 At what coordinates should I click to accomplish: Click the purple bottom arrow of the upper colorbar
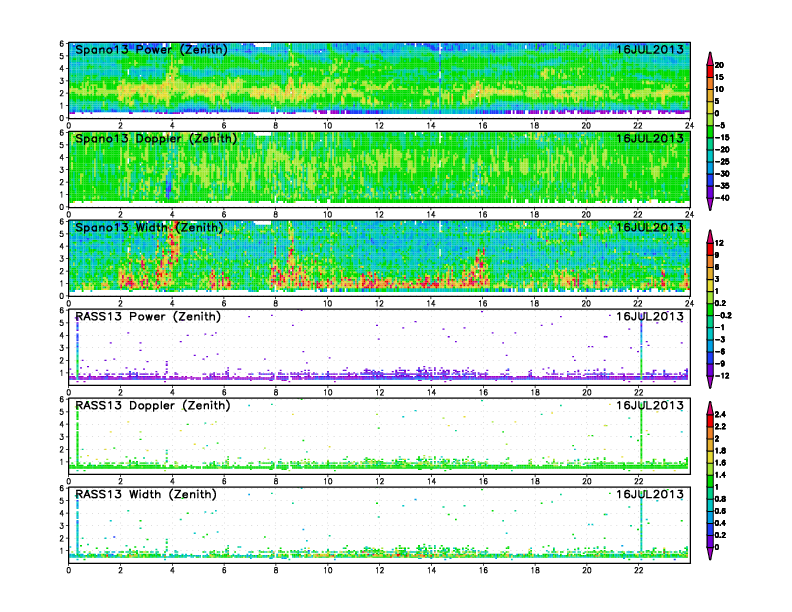pyautogui.click(x=709, y=203)
